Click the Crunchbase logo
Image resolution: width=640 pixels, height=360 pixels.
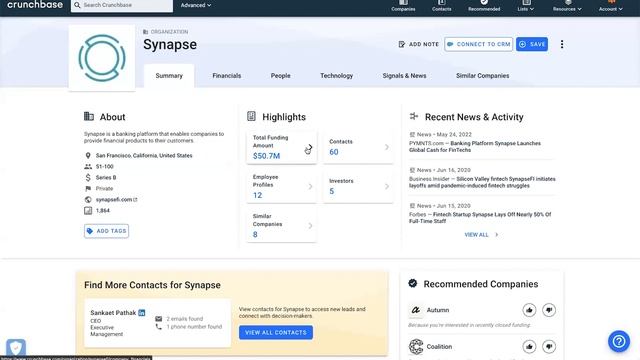tap(35, 5)
